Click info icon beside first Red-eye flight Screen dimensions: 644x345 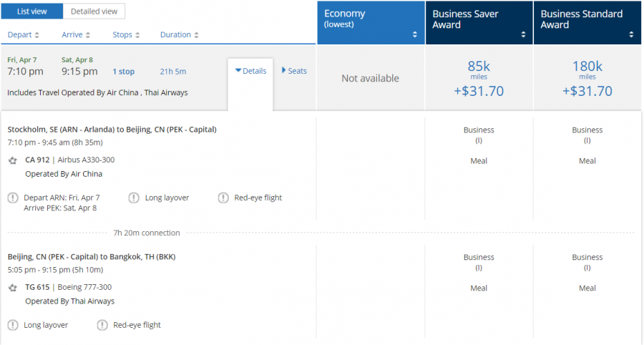point(223,198)
